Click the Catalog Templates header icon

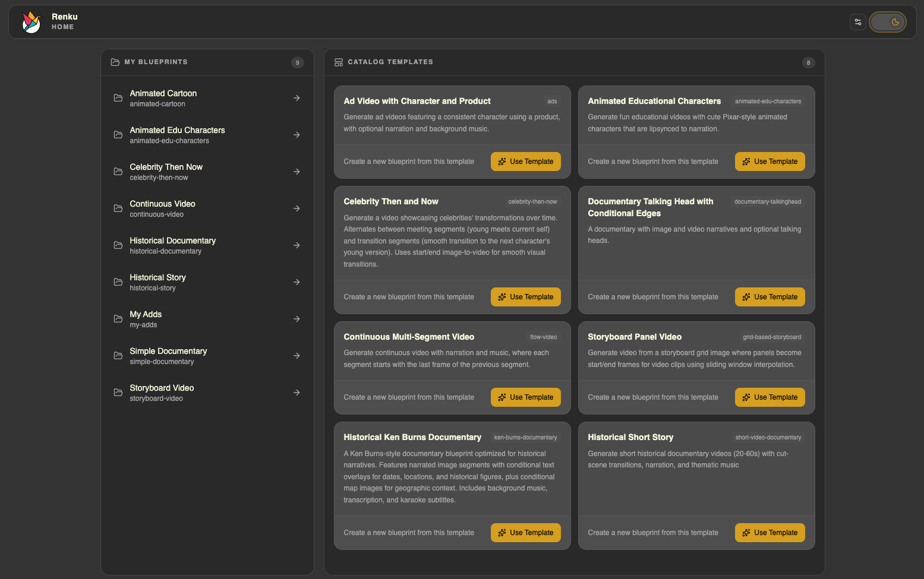tap(339, 62)
